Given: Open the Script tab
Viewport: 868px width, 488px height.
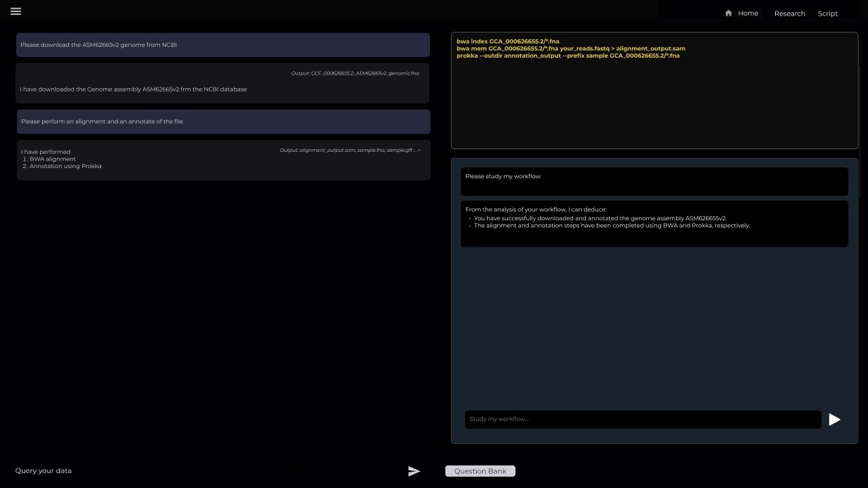Looking at the screenshot, I should click(827, 14).
